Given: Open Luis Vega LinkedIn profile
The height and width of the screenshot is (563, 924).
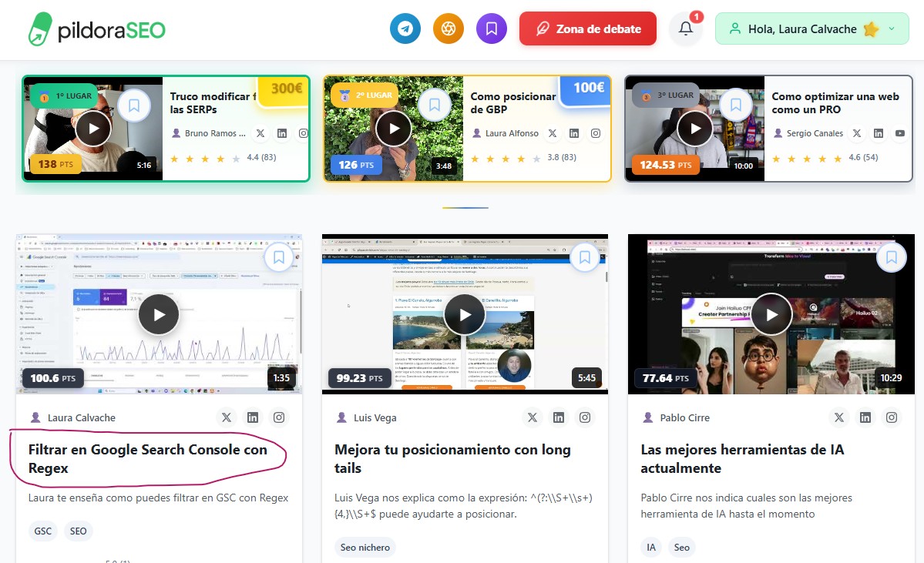Looking at the screenshot, I should 559,417.
